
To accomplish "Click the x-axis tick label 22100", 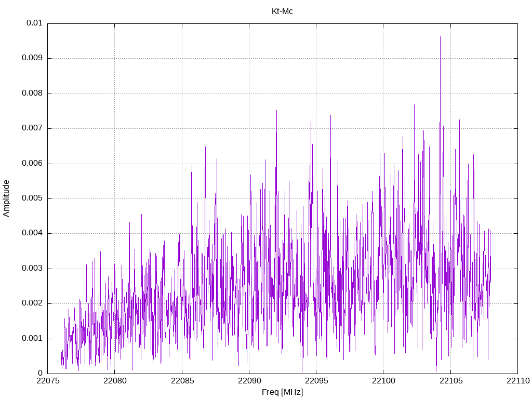I will pos(383,381).
